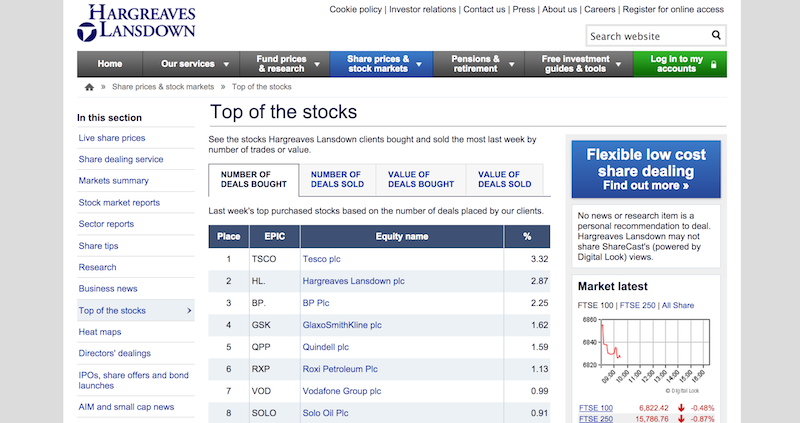The height and width of the screenshot is (423, 800).
Task: Click the Hargreaves Lansdown logo
Action: coord(136,22)
